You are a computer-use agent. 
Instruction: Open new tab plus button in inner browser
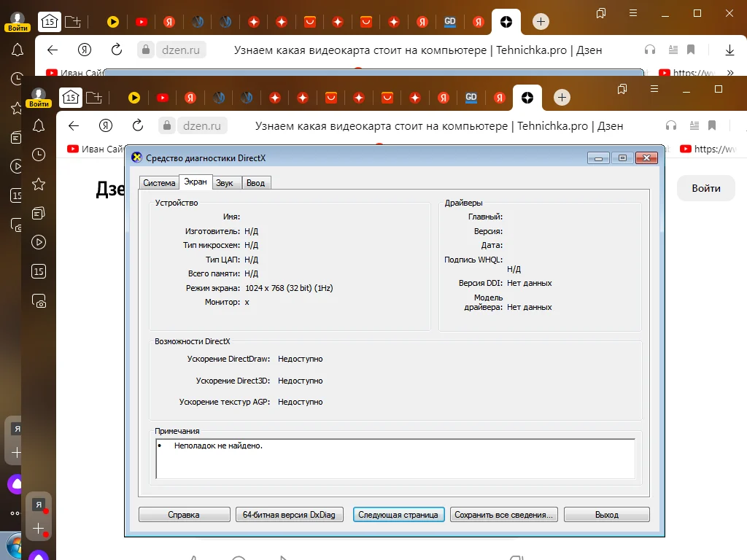pyautogui.click(x=562, y=98)
